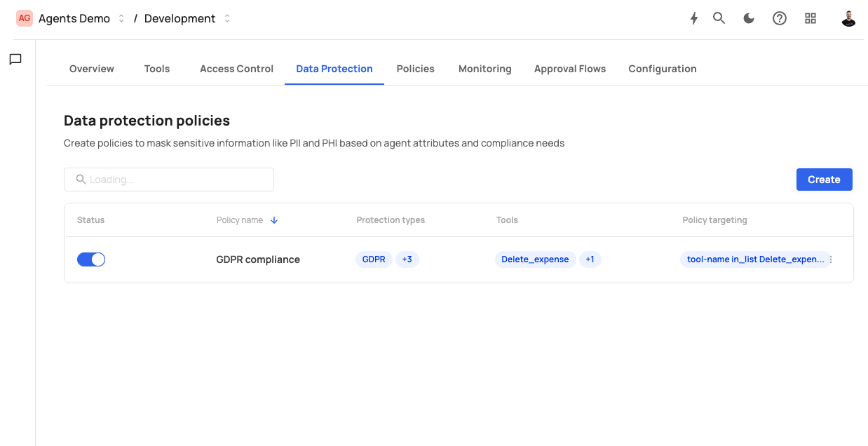Image resolution: width=868 pixels, height=446 pixels.
Task: Toggle dark mode with moon icon
Action: click(x=749, y=19)
